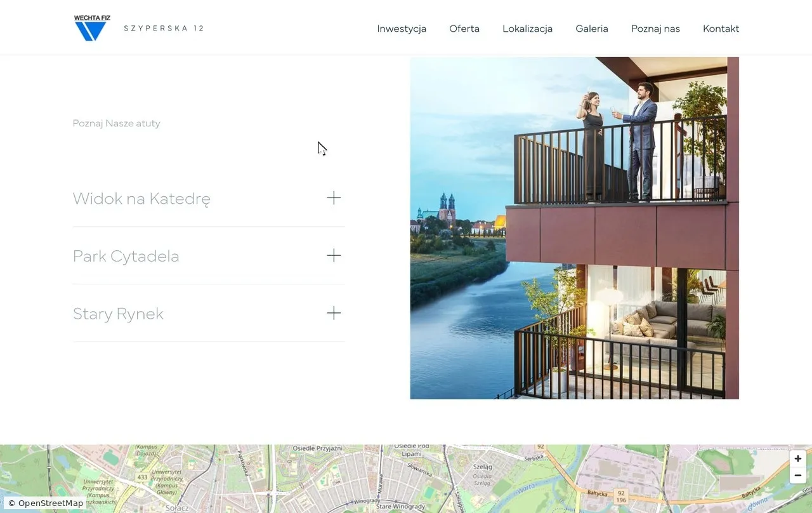Select the Stary Rynek heading
Screen dimensions: 812x513
coord(118,314)
